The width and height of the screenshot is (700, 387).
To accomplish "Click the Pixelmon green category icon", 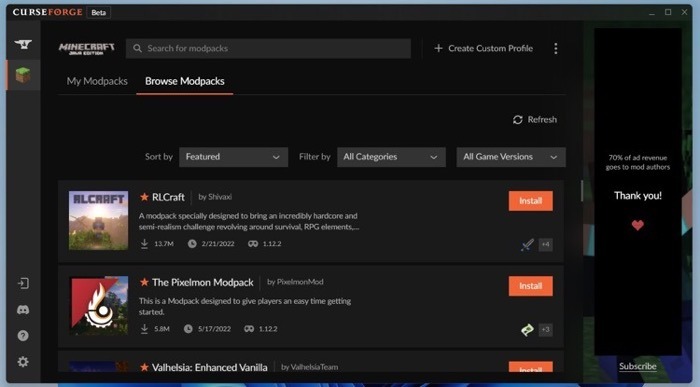I will (x=527, y=330).
